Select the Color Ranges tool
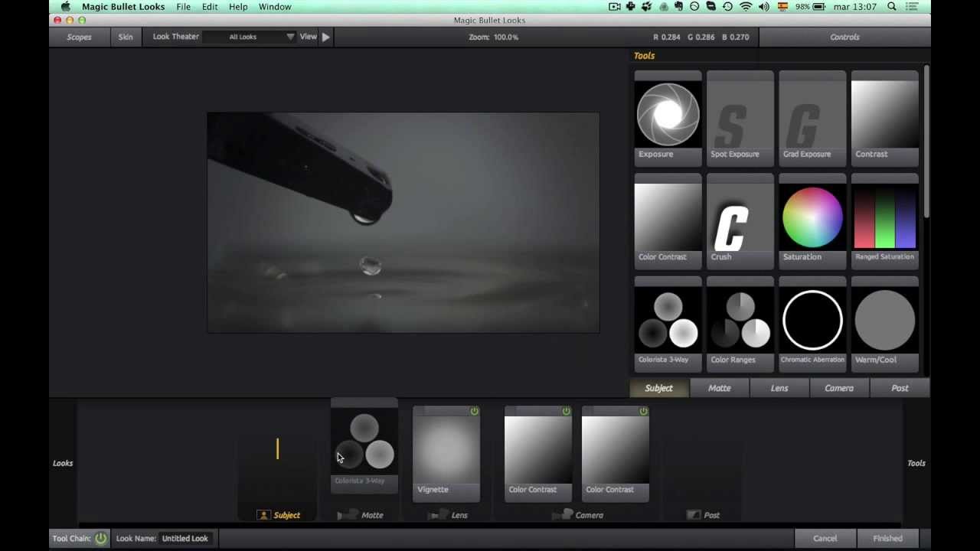This screenshot has width=980, height=551. [740, 324]
